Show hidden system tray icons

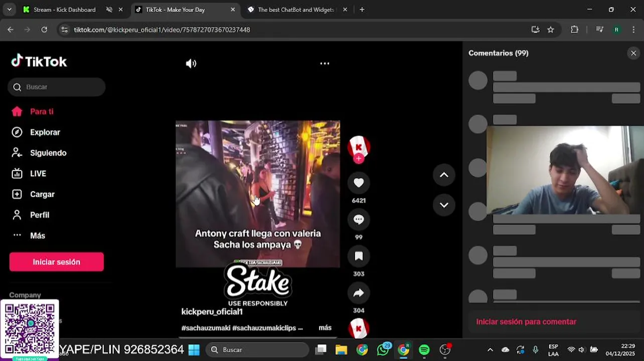click(x=490, y=350)
